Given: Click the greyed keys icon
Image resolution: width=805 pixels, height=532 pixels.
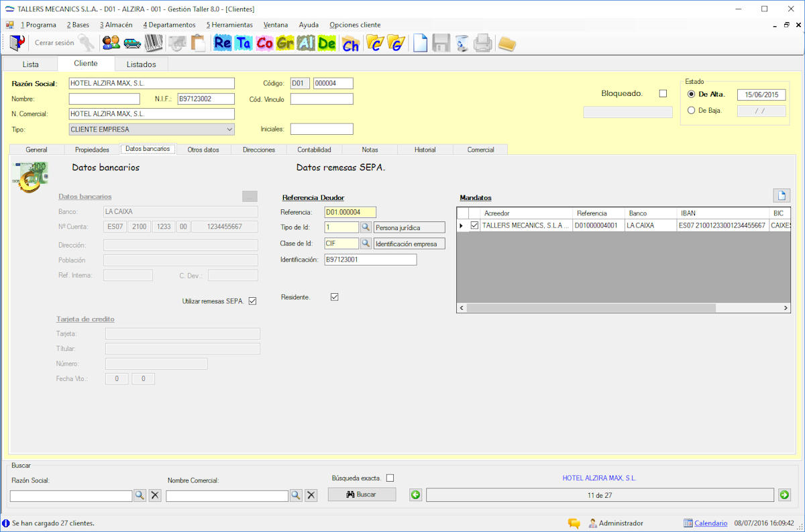Looking at the screenshot, I should pos(87,43).
